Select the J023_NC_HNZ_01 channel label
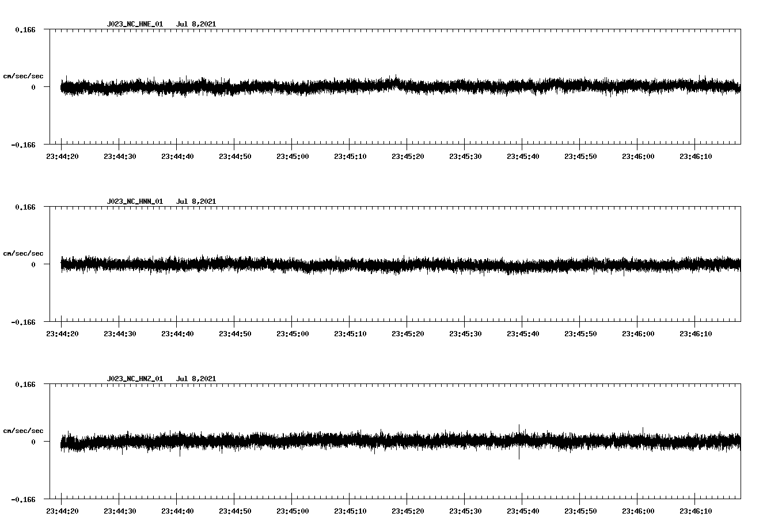 (x=134, y=379)
